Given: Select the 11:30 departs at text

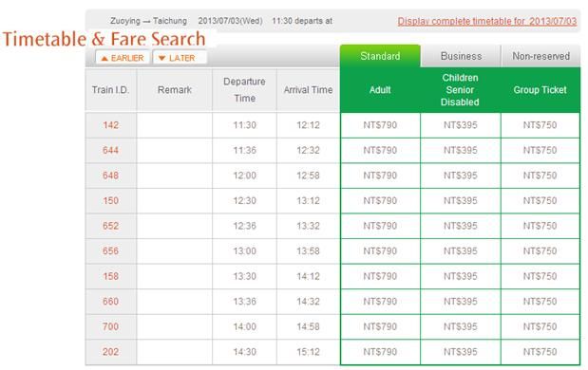Looking at the screenshot, I should pyautogui.click(x=302, y=21).
